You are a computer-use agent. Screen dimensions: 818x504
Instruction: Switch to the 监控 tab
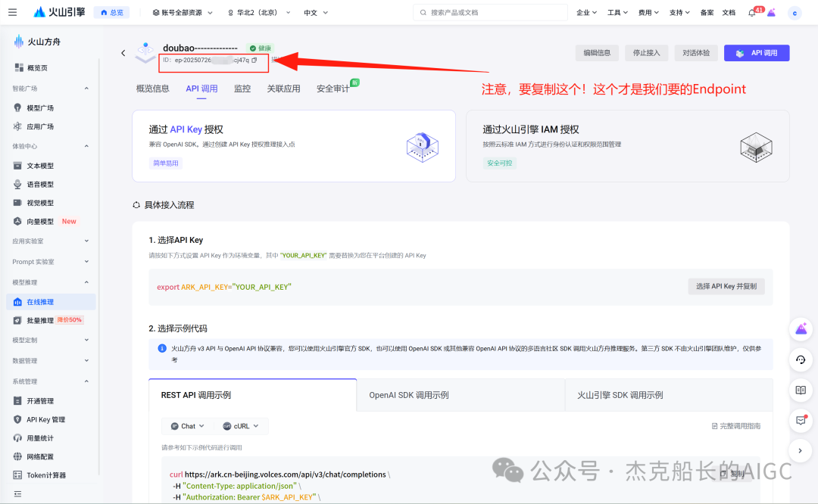click(242, 89)
